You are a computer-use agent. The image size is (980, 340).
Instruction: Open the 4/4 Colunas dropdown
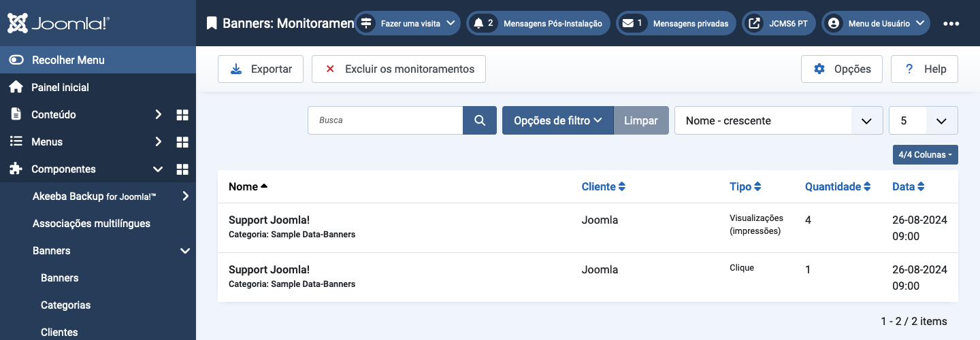point(926,154)
